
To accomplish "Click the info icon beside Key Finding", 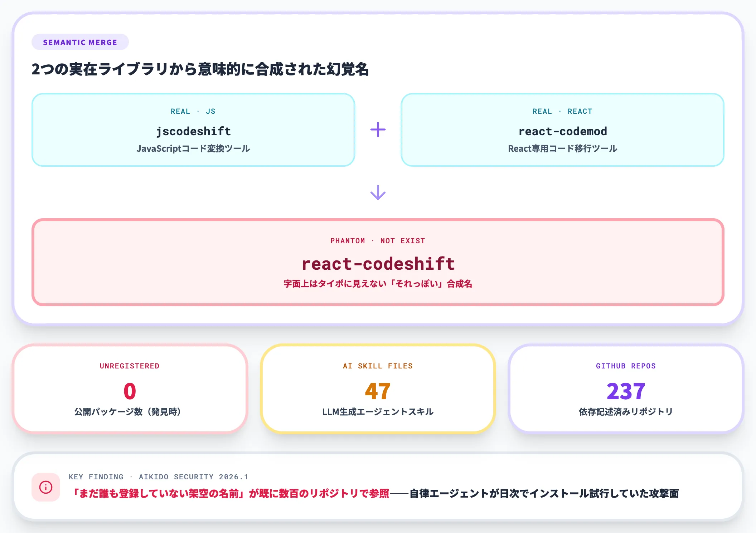I will [x=46, y=487].
